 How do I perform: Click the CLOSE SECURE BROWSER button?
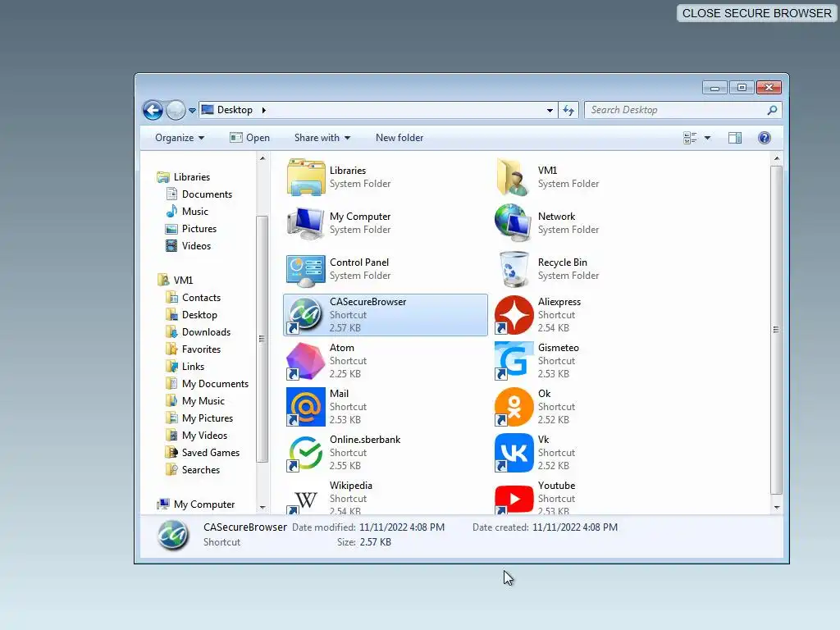[x=756, y=13]
